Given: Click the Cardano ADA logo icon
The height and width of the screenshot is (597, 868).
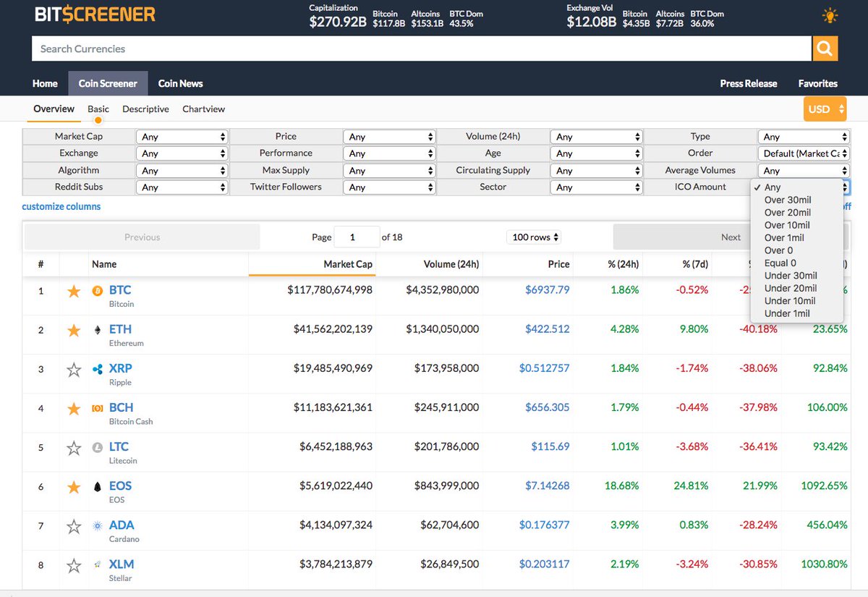Looking at the screenshot, I should tap(98, 525).
